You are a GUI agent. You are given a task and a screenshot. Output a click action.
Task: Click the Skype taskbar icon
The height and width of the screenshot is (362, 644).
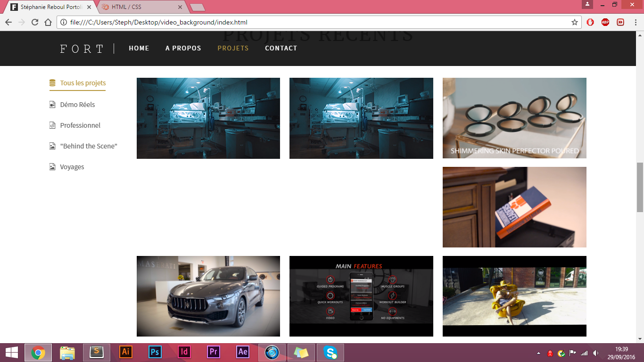coord(330,352)
